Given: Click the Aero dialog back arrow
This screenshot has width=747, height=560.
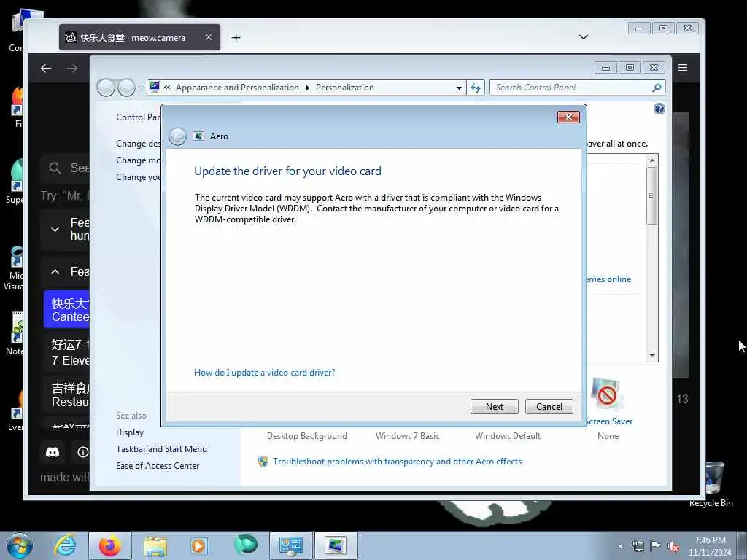Looking at the screenshot, I should point(177,136).
